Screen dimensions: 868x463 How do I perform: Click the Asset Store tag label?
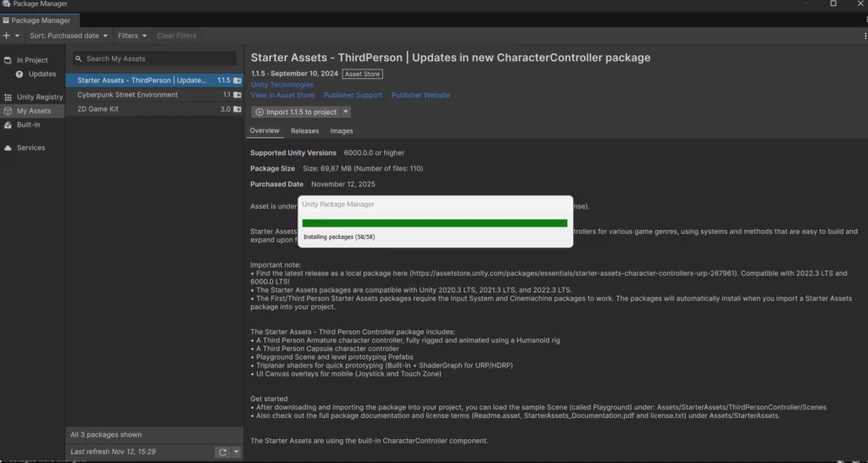[x=363, y=74]
